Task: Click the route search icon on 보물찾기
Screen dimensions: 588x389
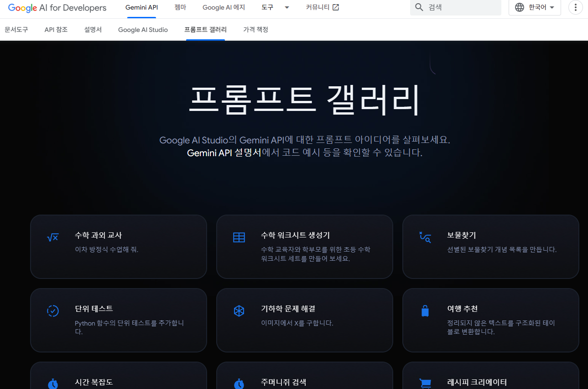Action: (x=425, y=237)
